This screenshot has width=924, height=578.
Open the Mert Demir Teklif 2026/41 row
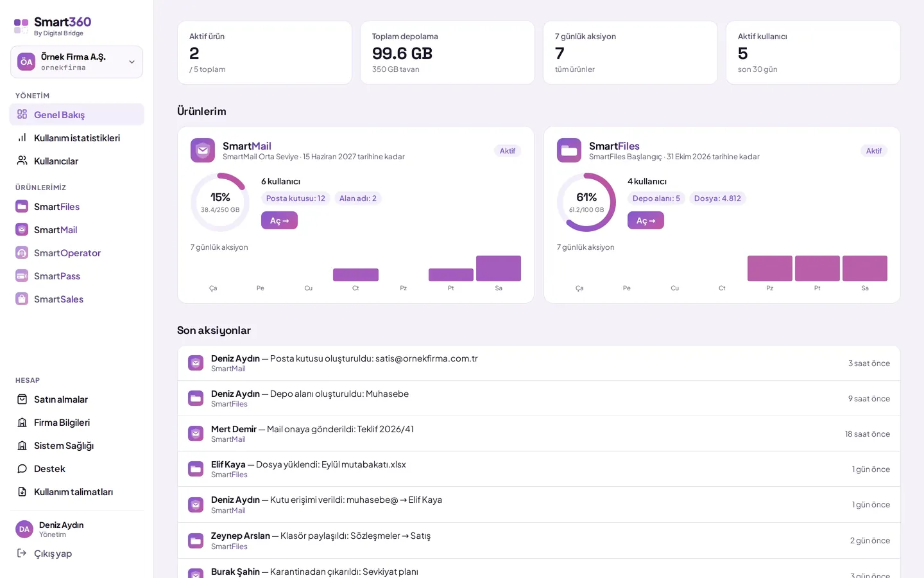[539, 434]
